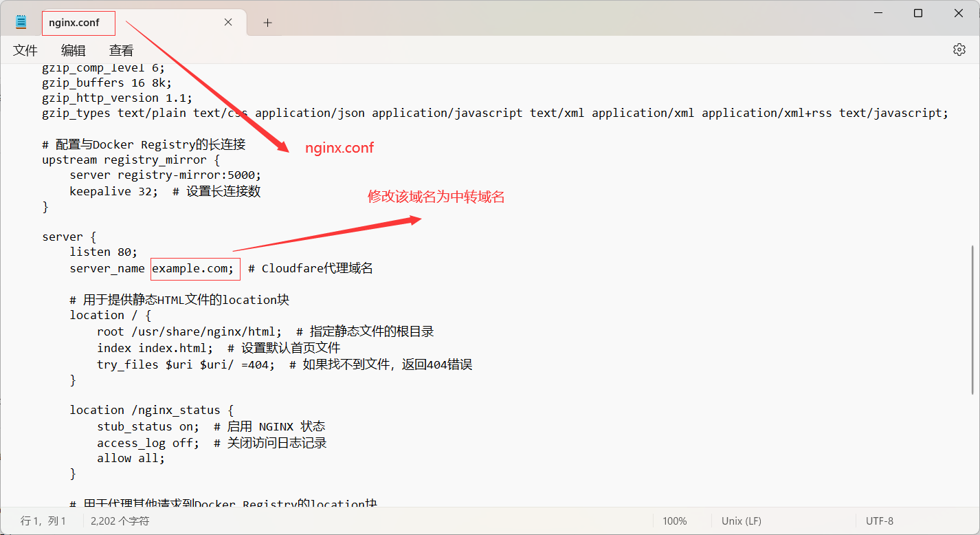
Task: Click the 100% zoom level indicator
Action: (x=675, y=521)
